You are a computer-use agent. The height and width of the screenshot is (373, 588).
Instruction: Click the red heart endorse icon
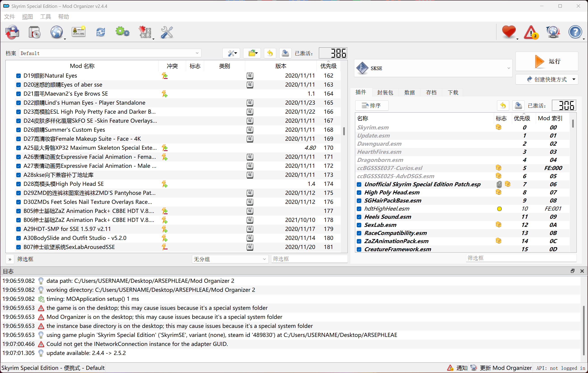[x=509, y=32]
